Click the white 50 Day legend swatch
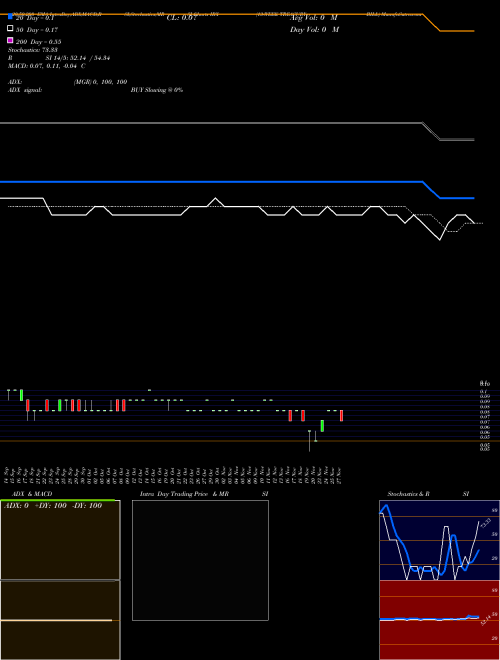500x660 pixels. point(10,28)
